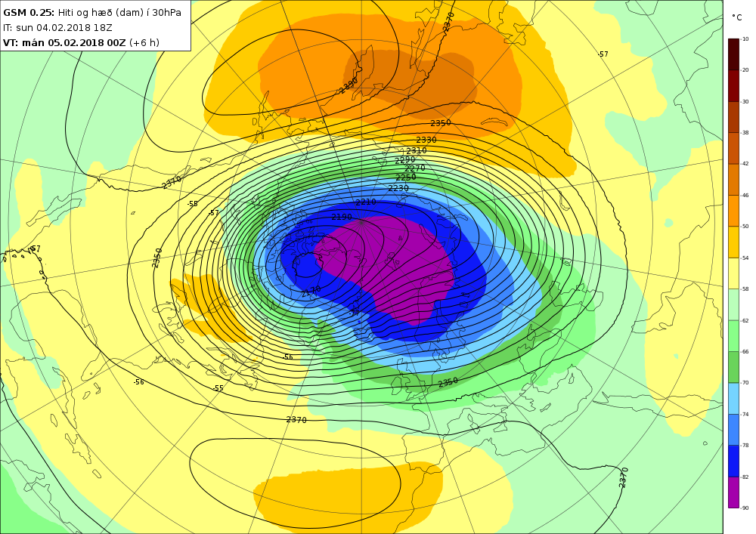Select the purple swatch between -82 and -90
756x534 pixels.
tap(733, 492)
